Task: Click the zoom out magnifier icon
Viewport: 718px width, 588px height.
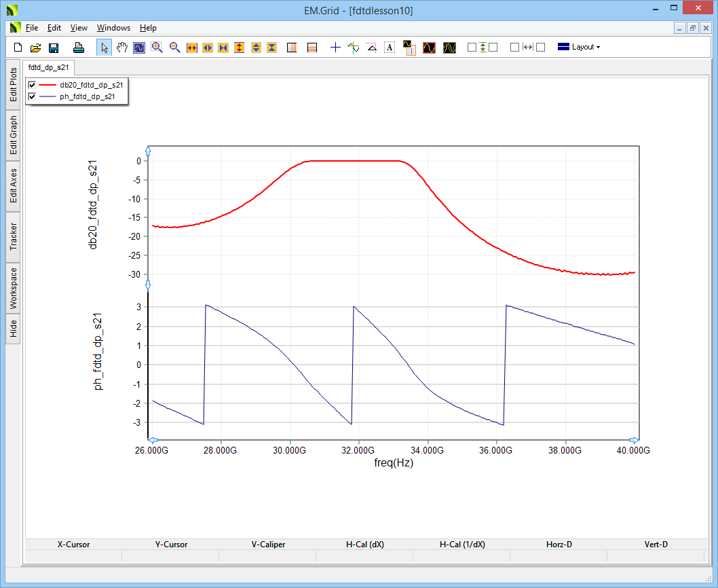Action: pos(174,48)
